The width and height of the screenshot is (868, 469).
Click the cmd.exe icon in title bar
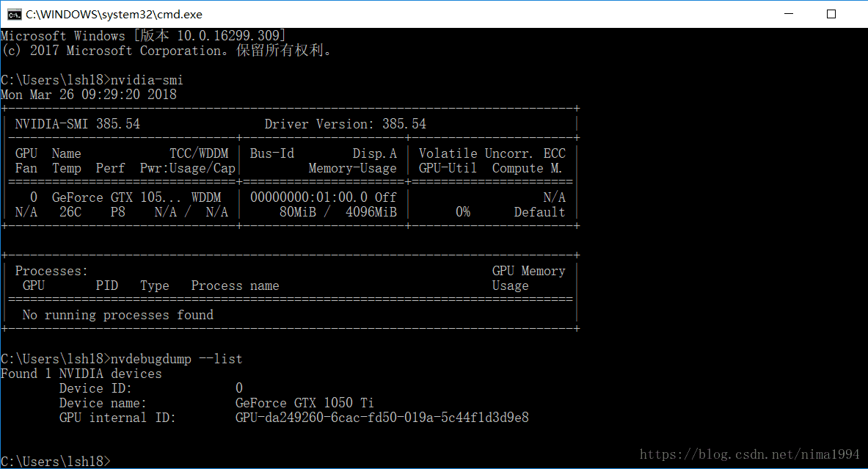(14, 14)
